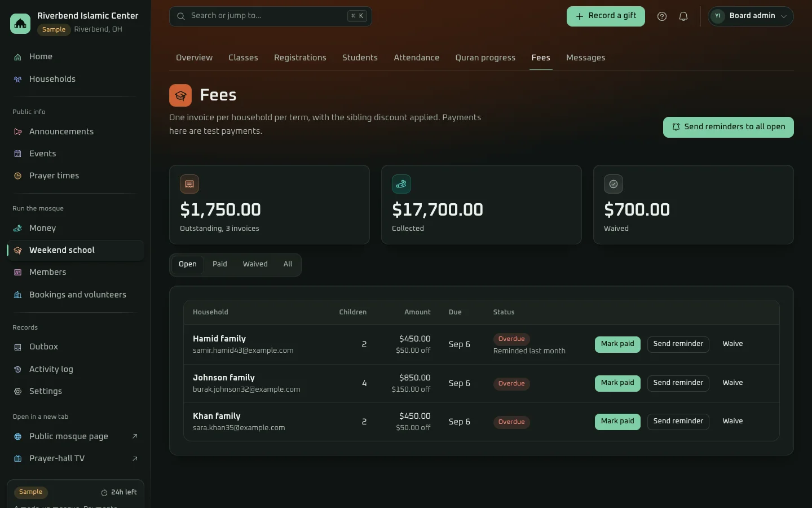The width and height of the screenshot is (812, 508).
Task: Focus the Search or jump to field
Action: (271, 16)
